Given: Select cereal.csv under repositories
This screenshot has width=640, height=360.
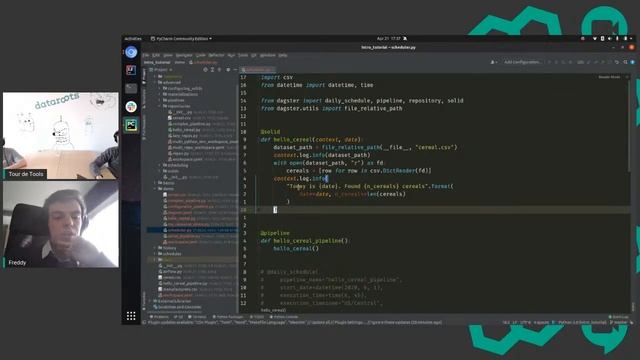Looking at the screenshot, I should coord(181,118).
